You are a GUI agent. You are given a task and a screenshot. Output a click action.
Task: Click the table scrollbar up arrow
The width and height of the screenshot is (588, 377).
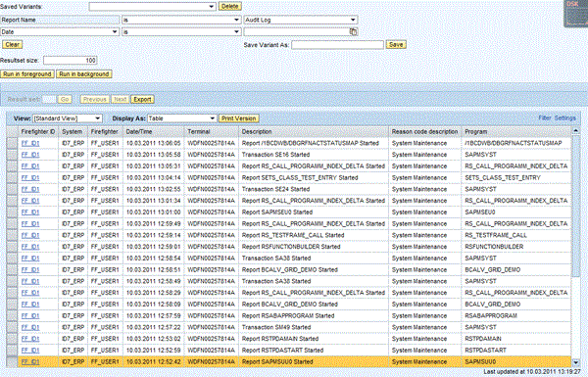tap(575, 131)
